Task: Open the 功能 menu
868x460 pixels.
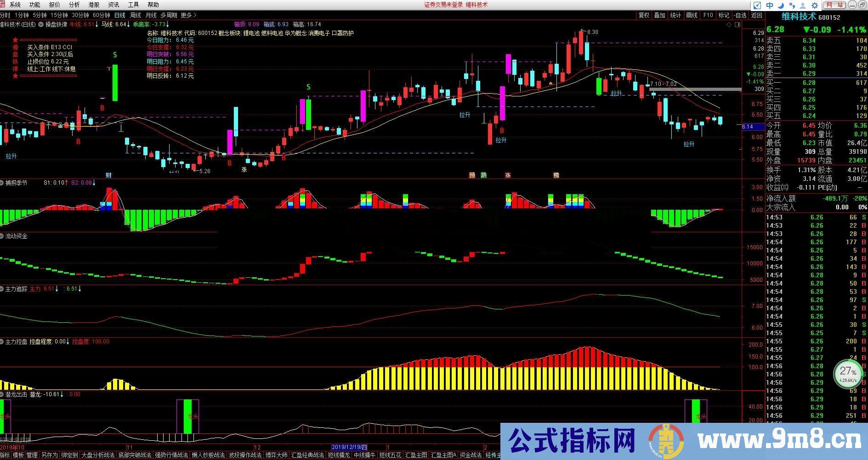Action: point(34,5)
